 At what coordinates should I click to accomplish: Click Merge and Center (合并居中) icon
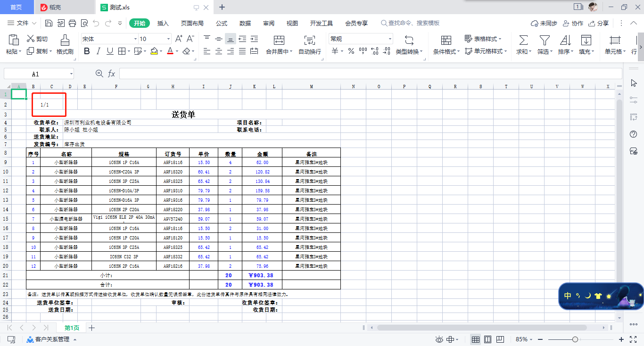[279, 40]
